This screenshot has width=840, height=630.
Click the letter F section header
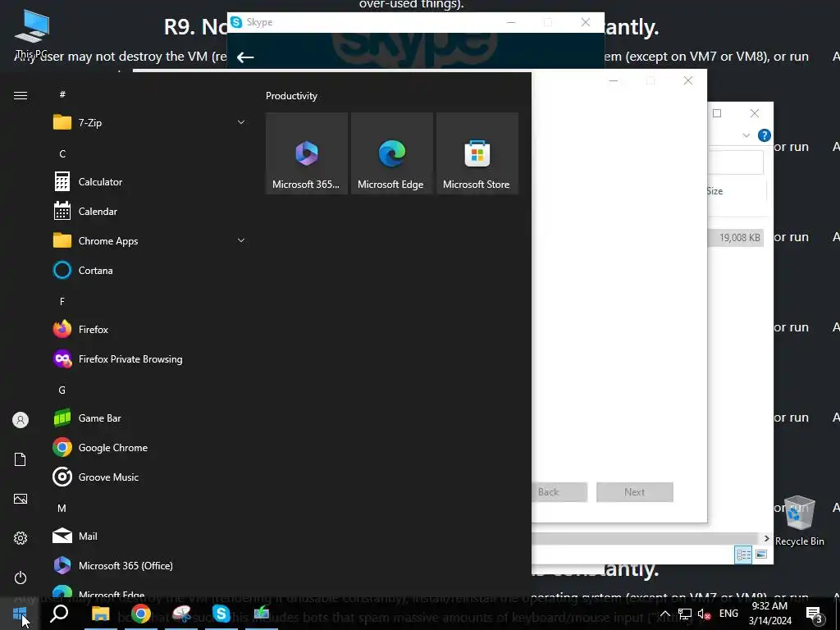coord(62,302)
